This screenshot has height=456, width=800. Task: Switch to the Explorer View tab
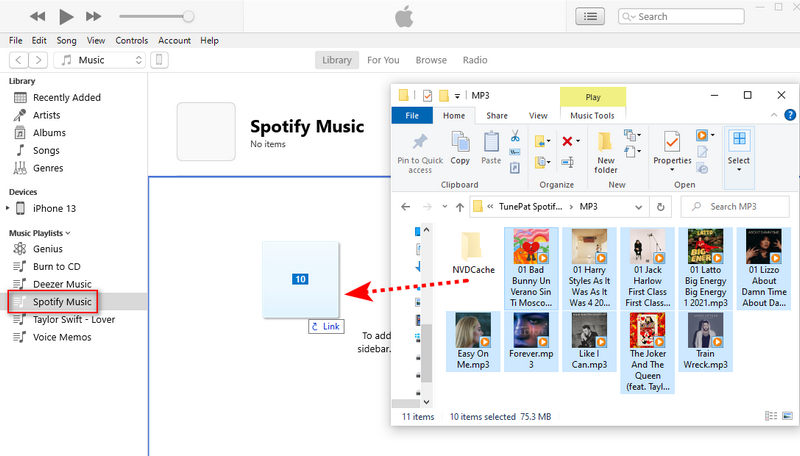pyautogui.click(x=538, y=116)
